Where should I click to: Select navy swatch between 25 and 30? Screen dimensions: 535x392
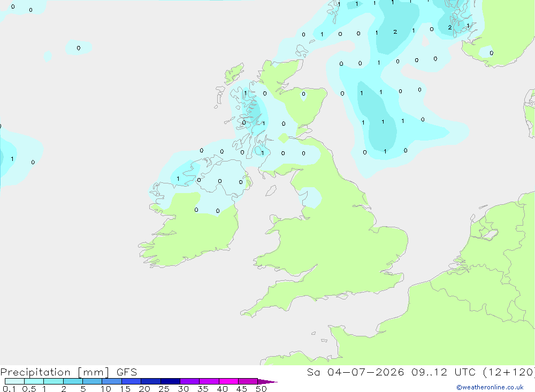tap(170, 381)
